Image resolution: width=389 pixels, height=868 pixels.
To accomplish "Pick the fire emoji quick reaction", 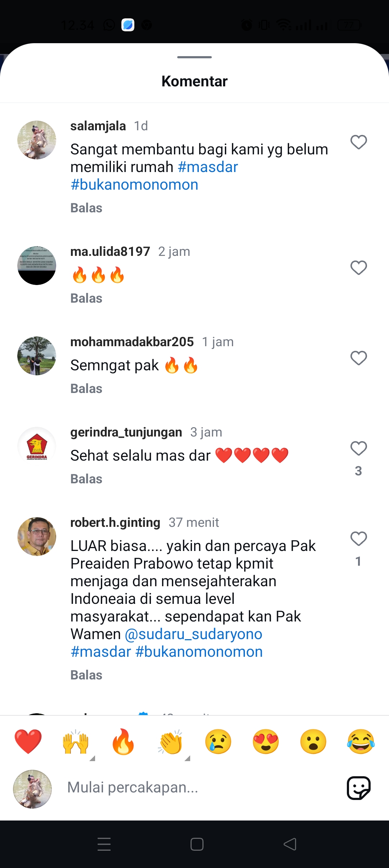I will (x=123, y=741).
